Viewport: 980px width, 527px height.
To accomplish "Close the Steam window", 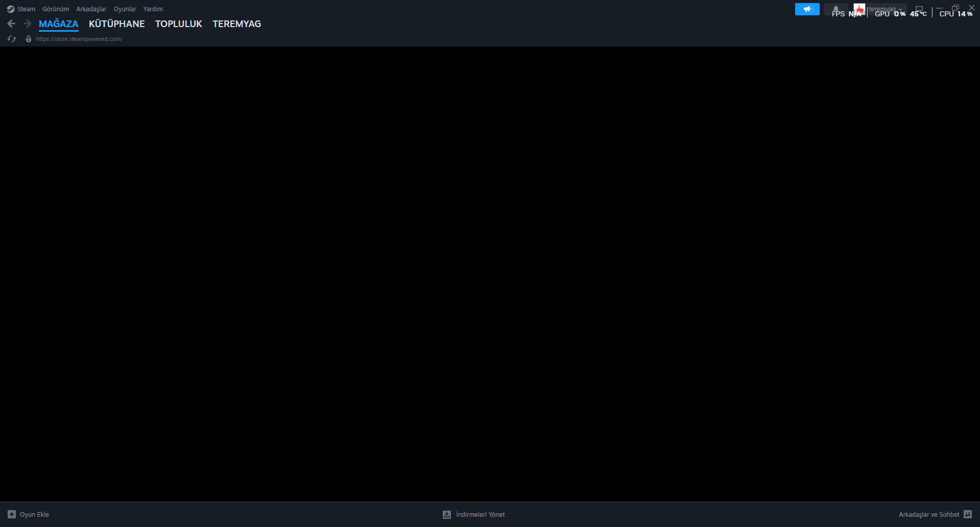I will [x=972, y=8].
